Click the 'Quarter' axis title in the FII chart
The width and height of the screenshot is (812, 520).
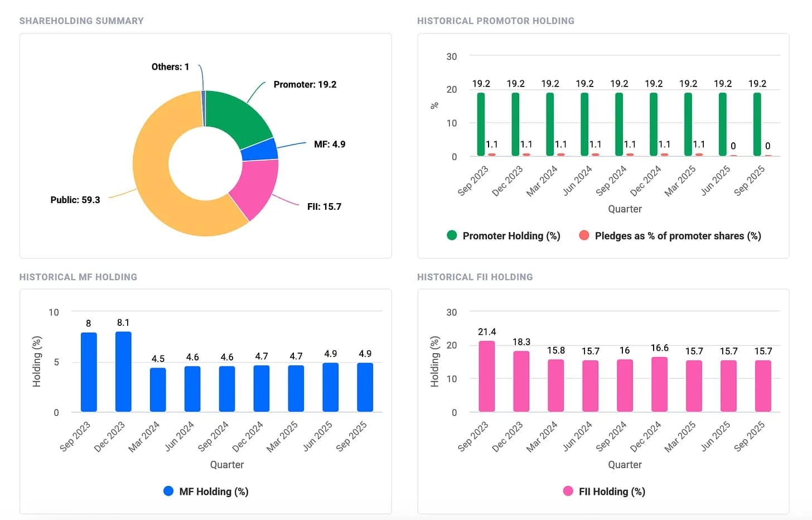(625, 464)
